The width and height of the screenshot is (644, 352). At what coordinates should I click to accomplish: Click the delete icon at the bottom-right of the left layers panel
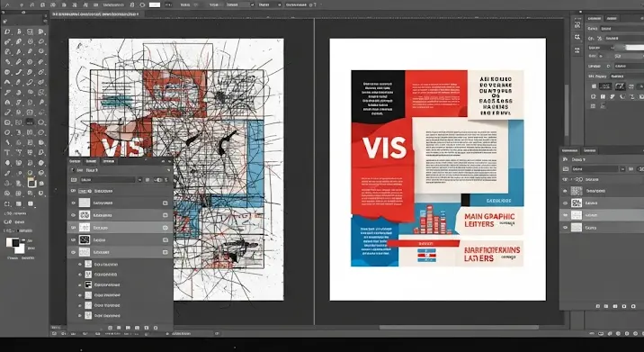156,328
